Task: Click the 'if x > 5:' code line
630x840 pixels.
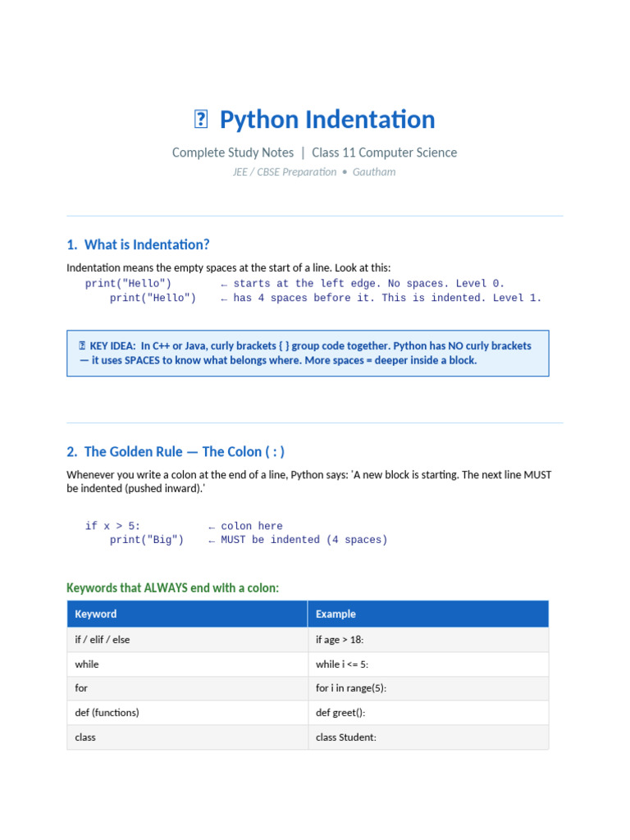Action: [x=113, y=526]
